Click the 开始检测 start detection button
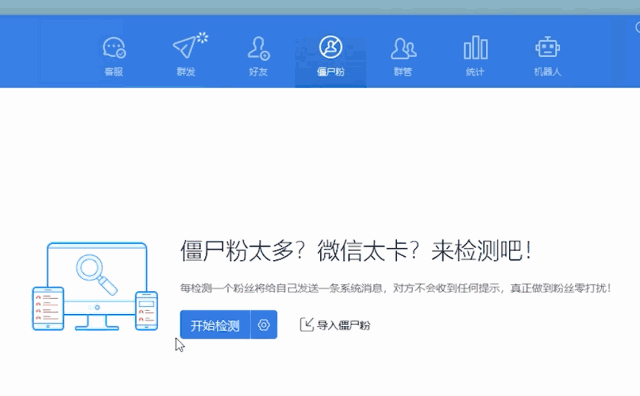 point(215,325)
